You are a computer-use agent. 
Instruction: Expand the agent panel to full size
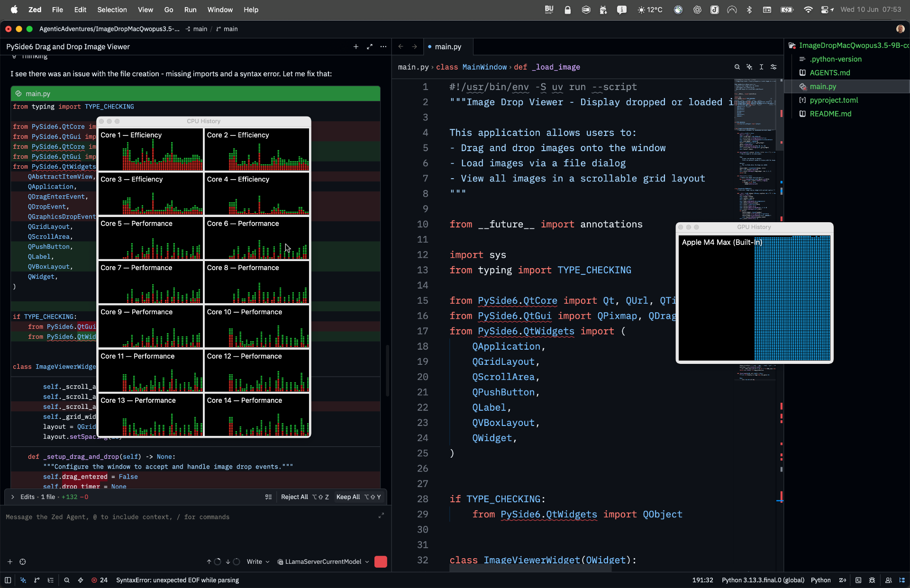[x=370, y=46]
